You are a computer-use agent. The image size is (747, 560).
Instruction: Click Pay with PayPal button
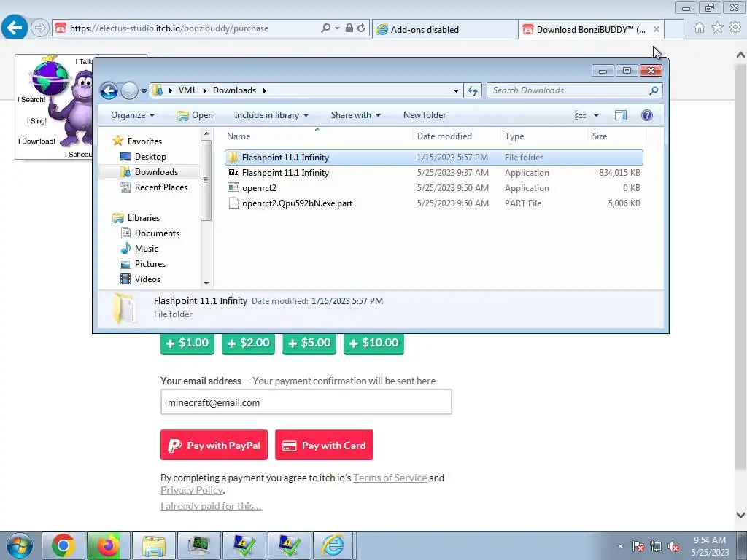point(214,446)
